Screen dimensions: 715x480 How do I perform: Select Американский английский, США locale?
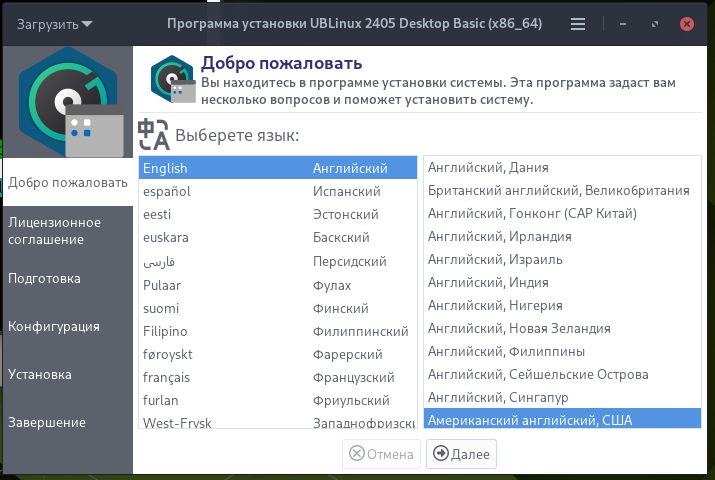point(562,418)
